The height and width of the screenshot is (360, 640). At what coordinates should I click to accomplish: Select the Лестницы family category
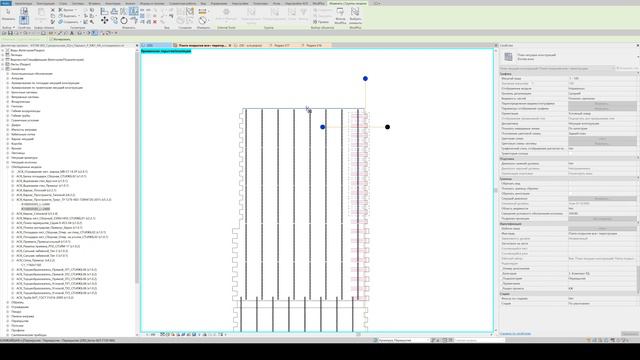tap(18, 153)
